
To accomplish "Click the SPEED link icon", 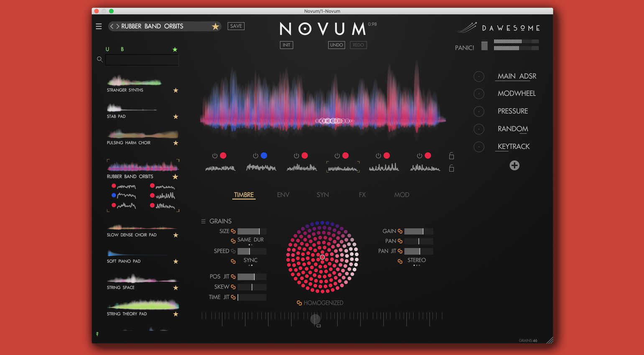I will (x=233, y=251).
